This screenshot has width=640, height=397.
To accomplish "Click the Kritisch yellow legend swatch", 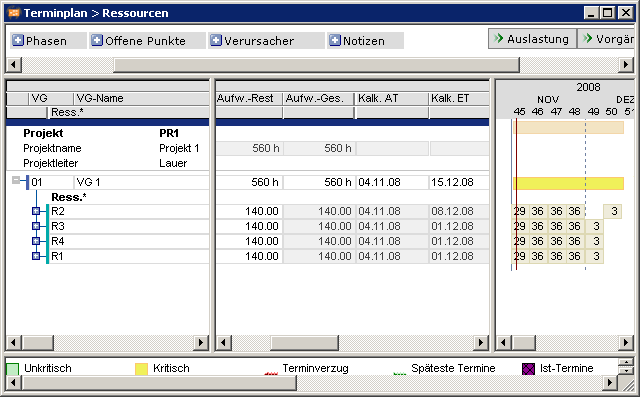I will click(x=141, y=369).
